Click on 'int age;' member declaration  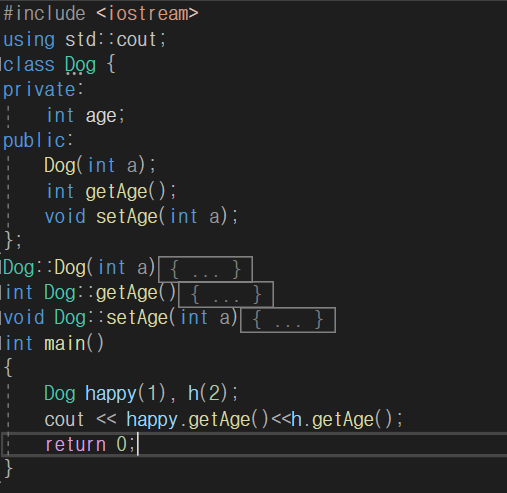pyautogui.click(x=85, y=116)
